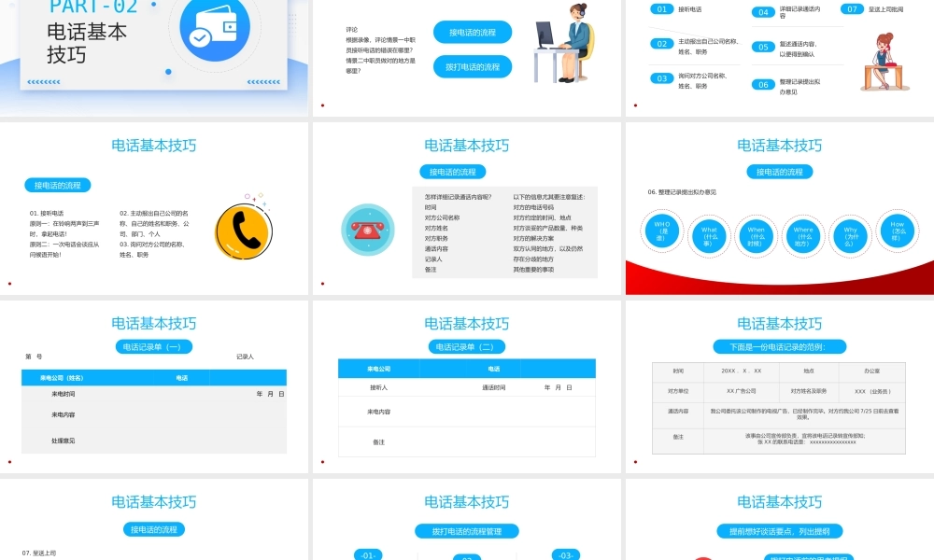The image size is (934, 560).
Task: Click the 提前想好谈话要点，列出提纲 pill
Action: point(779,531)
